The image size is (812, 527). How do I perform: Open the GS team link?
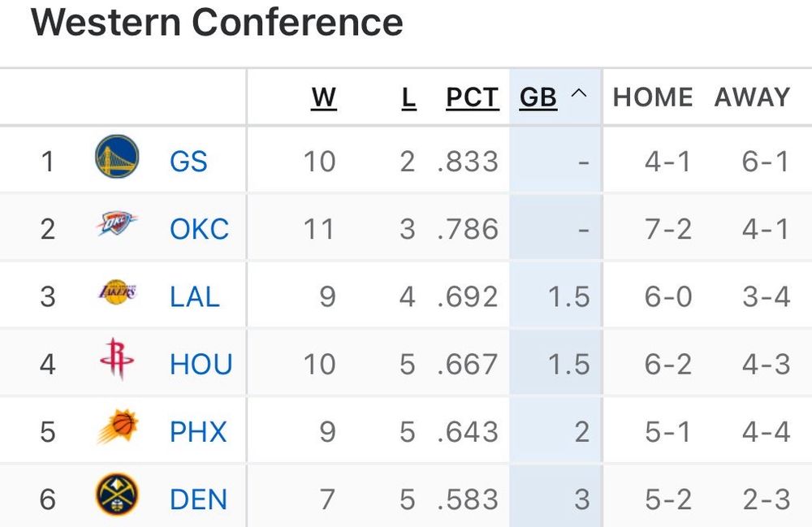(188, 161)
